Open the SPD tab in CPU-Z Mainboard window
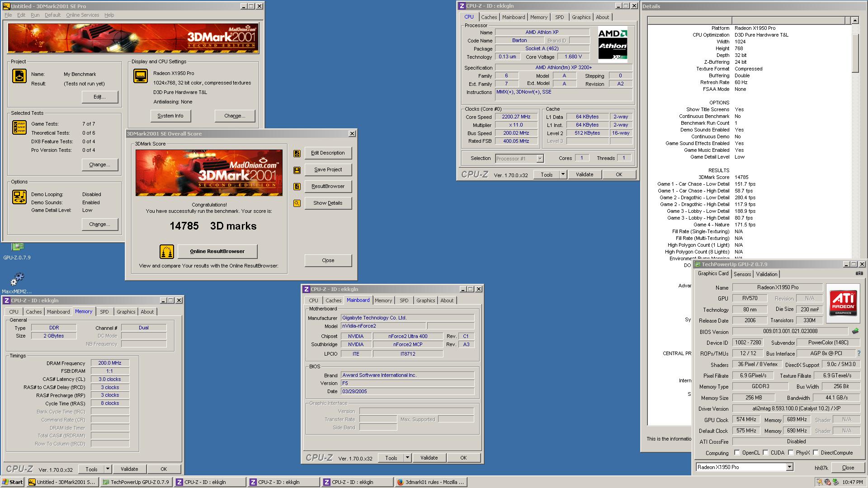868x488 pixels. 404,300
